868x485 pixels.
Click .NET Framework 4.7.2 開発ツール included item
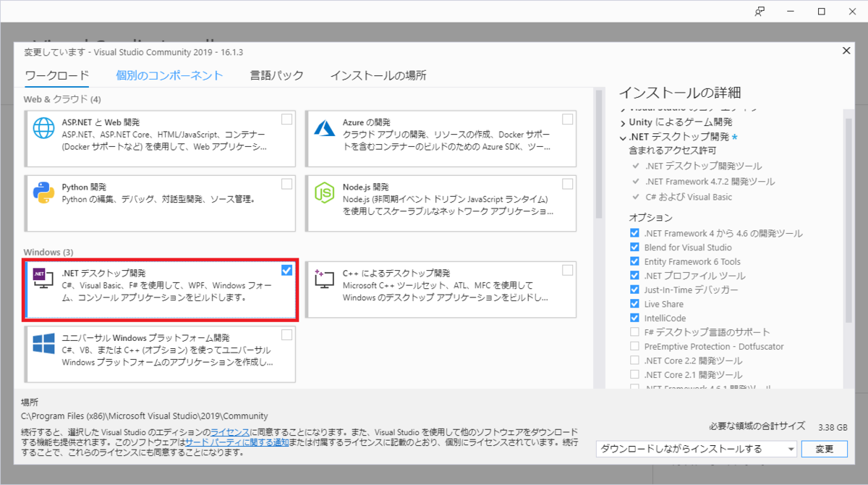(x=710, y=182)
